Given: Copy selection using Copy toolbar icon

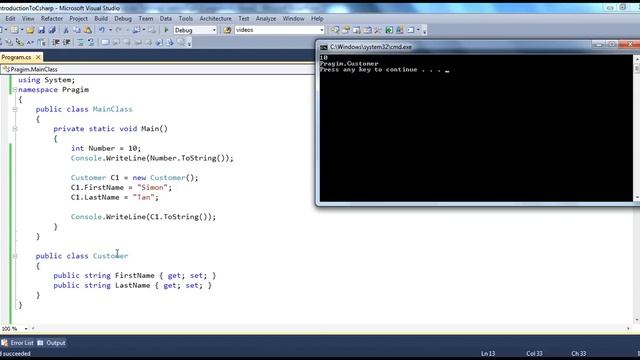Looking at the screenshot, I should (x=77, y=30).
